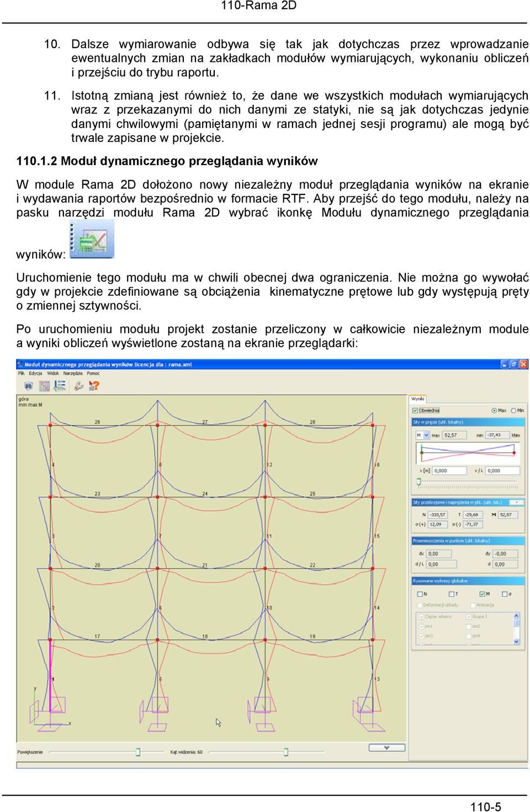Click the σ(-) value field -71,37

pyautogui.click(x=473, y=524)
